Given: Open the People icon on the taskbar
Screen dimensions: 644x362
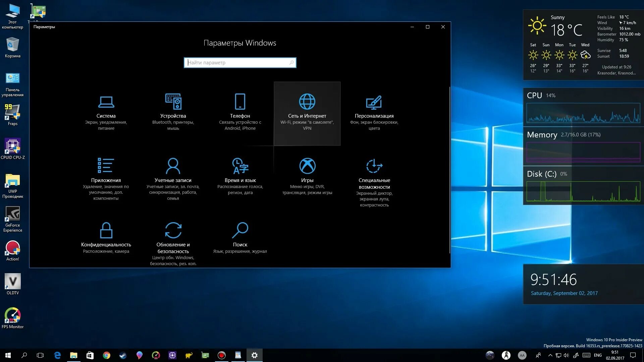Looking at the screenshot, I should pyautogui.click(x=538, y=355).
